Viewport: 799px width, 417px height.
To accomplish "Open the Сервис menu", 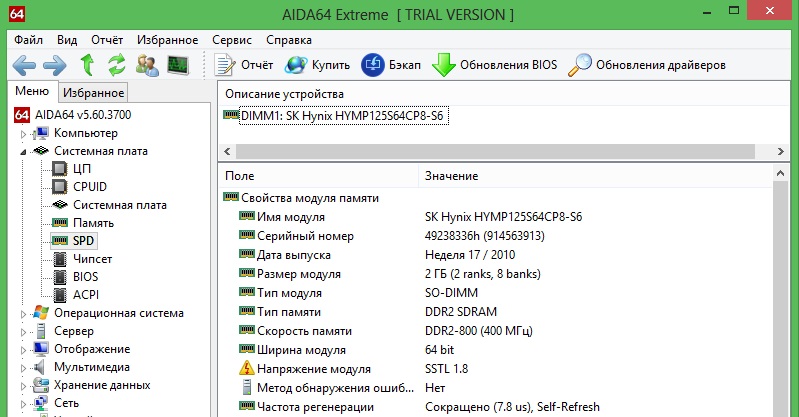I will tap(232, 40).
